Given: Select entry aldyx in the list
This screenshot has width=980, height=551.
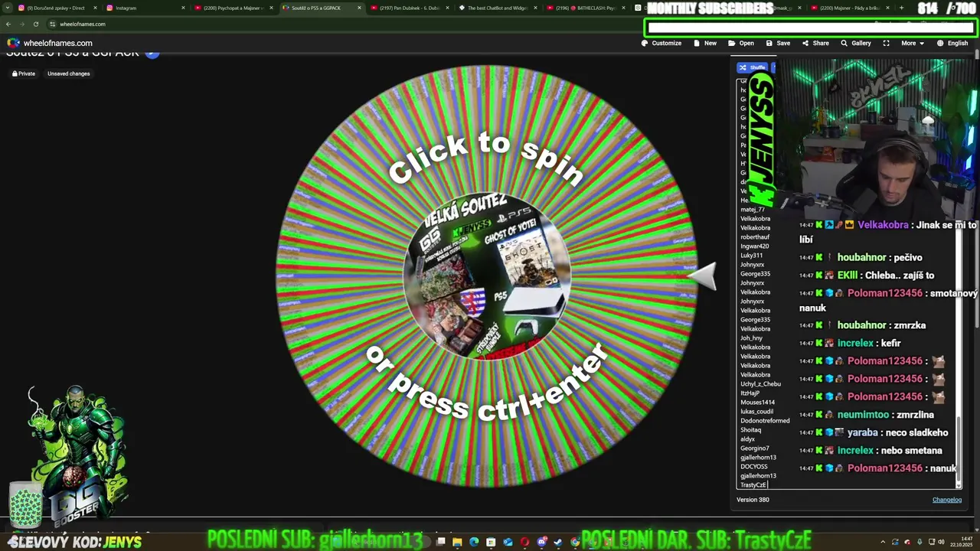Looking at the screenshot, I should click(747, 439).
